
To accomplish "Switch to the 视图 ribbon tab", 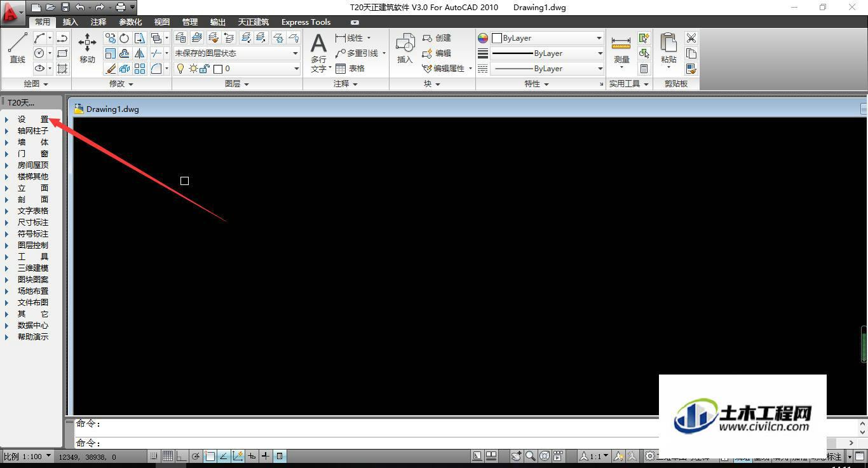I will click(162, 22).
